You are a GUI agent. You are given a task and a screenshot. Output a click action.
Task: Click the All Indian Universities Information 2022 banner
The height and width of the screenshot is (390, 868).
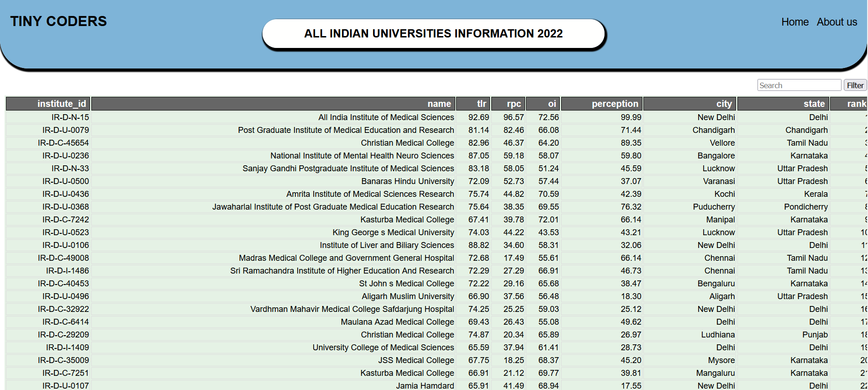433,33
